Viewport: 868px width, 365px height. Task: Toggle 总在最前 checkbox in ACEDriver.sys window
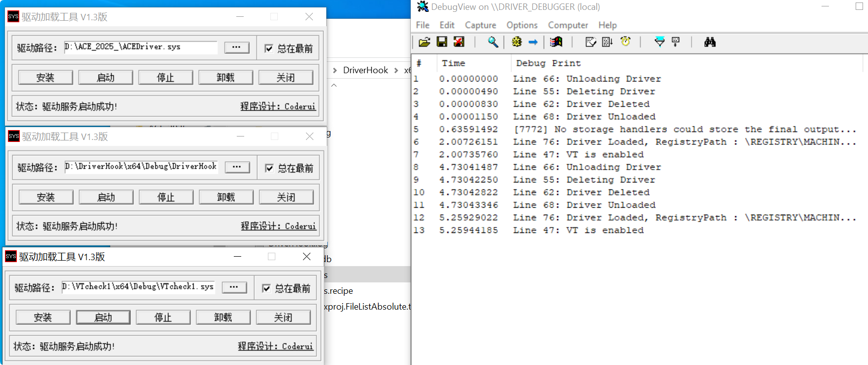pos(269,48)
